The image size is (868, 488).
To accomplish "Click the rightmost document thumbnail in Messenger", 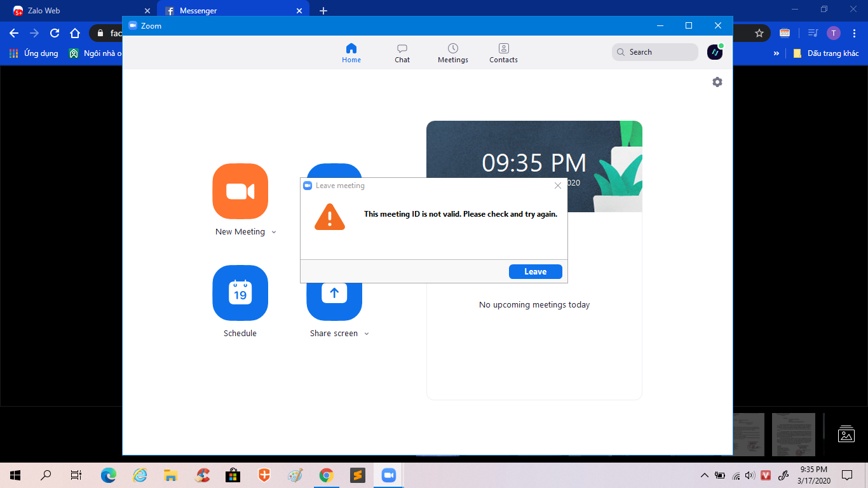I will coord(794,435).
